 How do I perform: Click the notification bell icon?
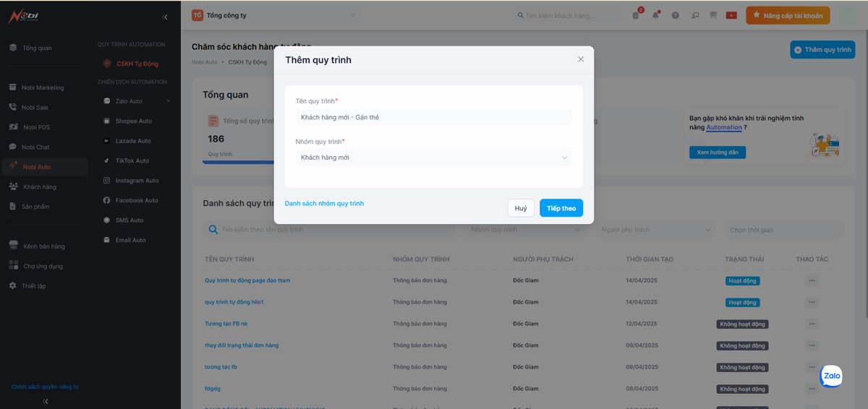pyautogui.click(x=655, y=15)
